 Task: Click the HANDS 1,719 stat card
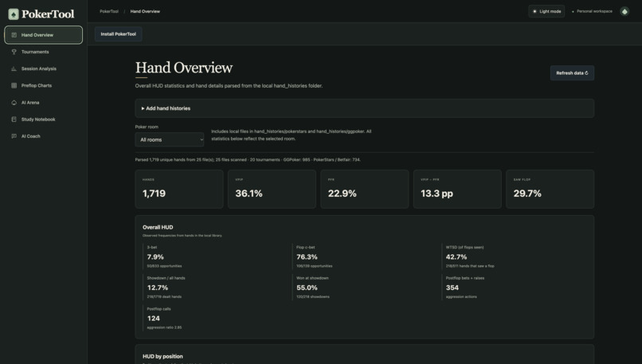pos(179,189)
